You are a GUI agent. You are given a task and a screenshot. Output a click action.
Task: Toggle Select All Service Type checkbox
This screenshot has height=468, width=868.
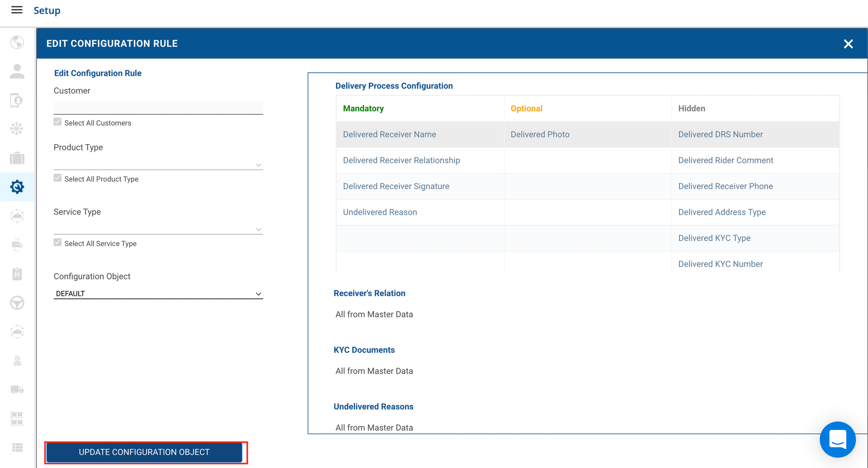tap(57, 243)
